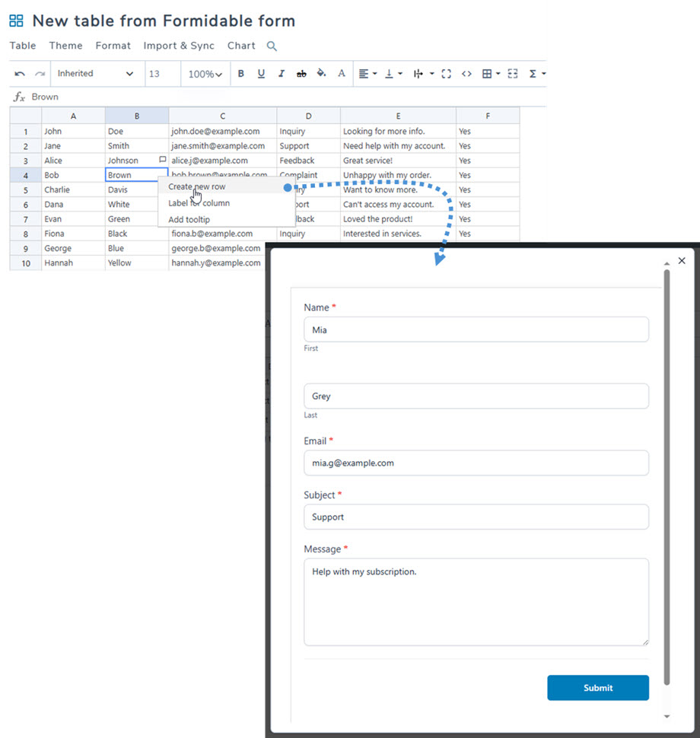700x738 pixels.
Task: Select Create new row from context menu
Action: pyautogui.click(x=197, y=186)
